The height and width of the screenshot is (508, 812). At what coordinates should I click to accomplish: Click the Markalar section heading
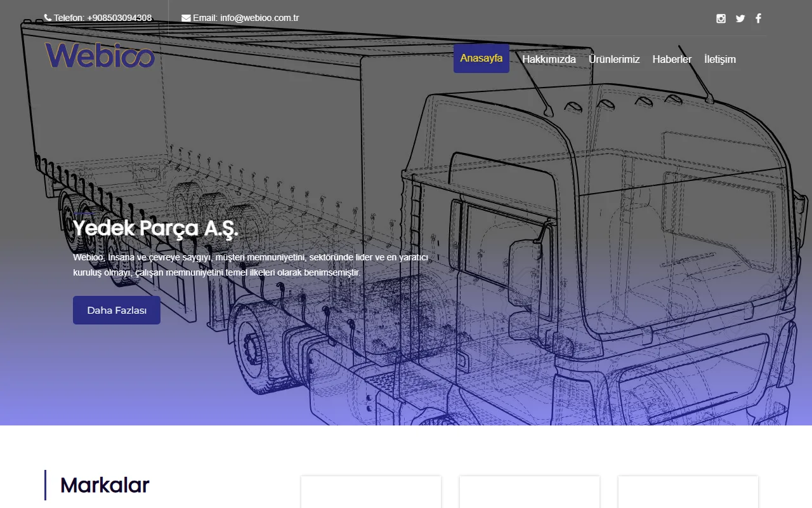tap(105, 485)
